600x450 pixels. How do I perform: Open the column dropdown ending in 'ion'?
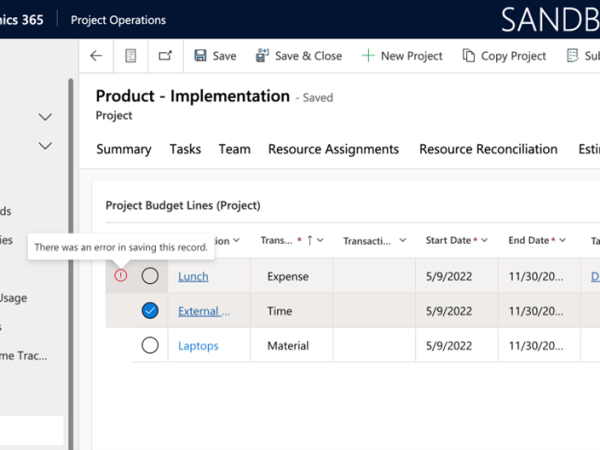click(x=236, y=240)
